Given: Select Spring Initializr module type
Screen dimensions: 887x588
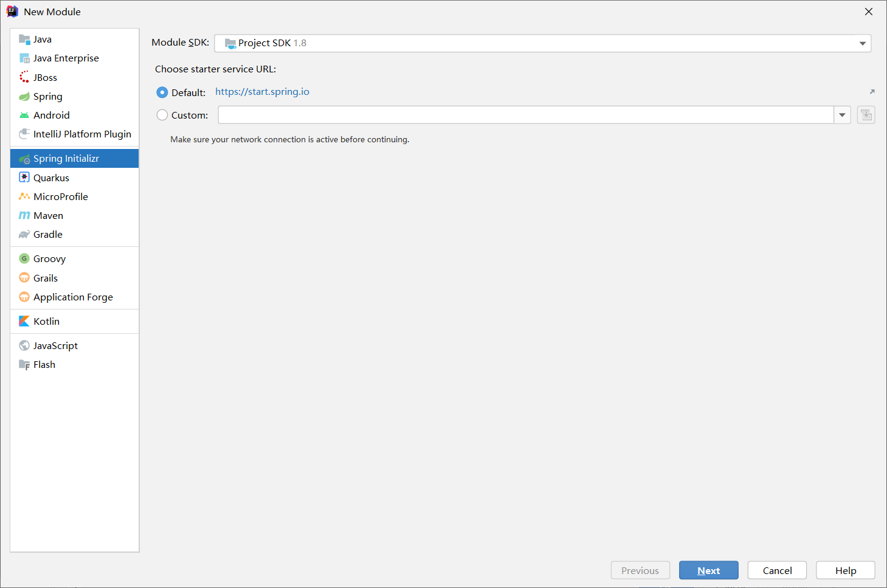Looking at the screenshot, I should point(74,159).
